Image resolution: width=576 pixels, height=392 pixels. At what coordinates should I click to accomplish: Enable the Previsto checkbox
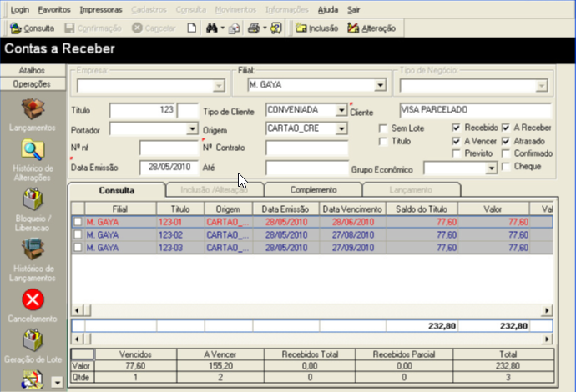[457, 153]
